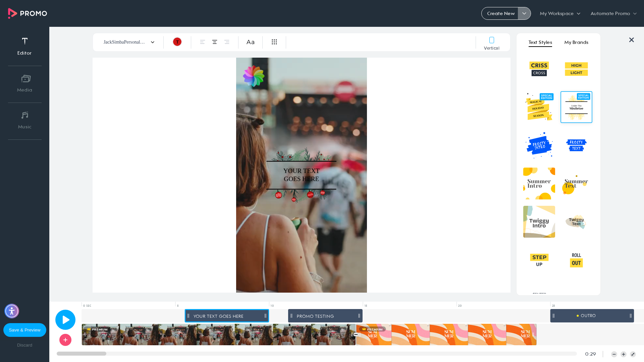Expand the Create New dropdown arrow
The width and height of the screenshot is (644, 362).
tap(524, 13)
